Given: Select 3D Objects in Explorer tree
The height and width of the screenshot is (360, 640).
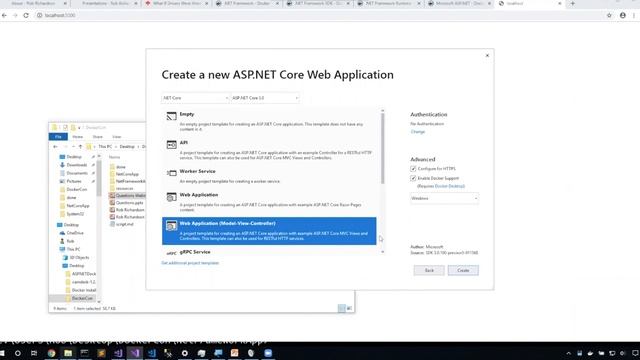Looking at the screenshot, I should [x=79, y=258].
